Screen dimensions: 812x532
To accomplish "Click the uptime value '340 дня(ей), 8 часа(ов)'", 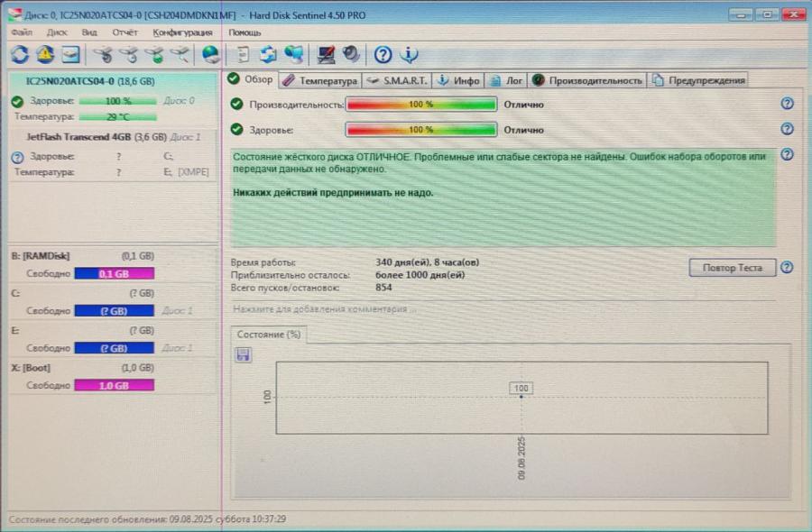I will pyautogui.click(x=428, y=262).
